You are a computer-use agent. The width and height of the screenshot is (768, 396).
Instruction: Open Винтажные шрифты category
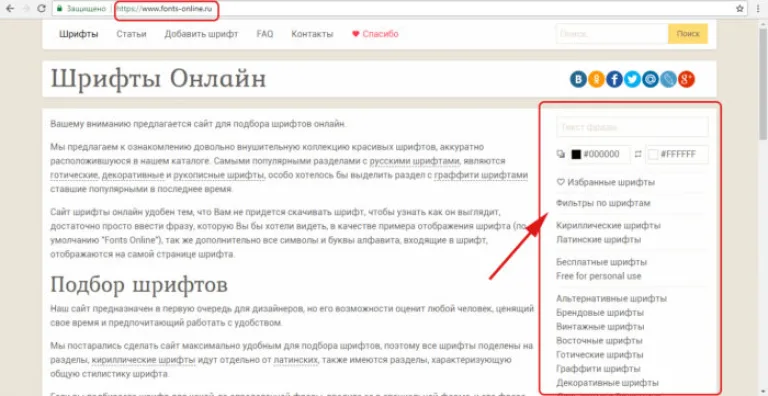600,326
